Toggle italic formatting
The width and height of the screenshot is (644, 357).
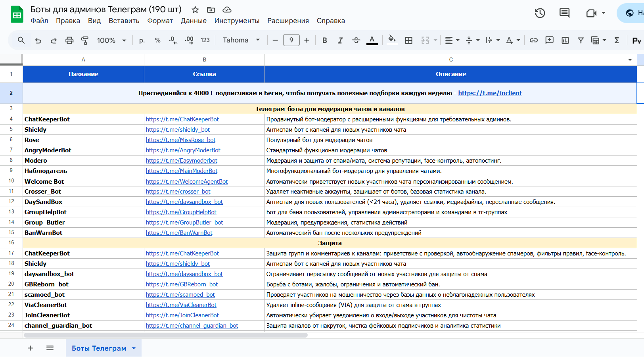click(x=340, y=40)
